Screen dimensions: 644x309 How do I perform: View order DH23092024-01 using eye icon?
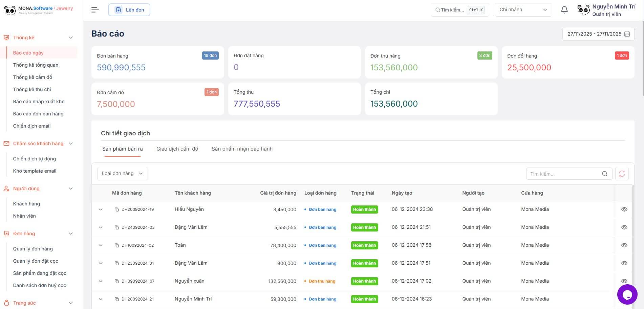click(624, 263)
